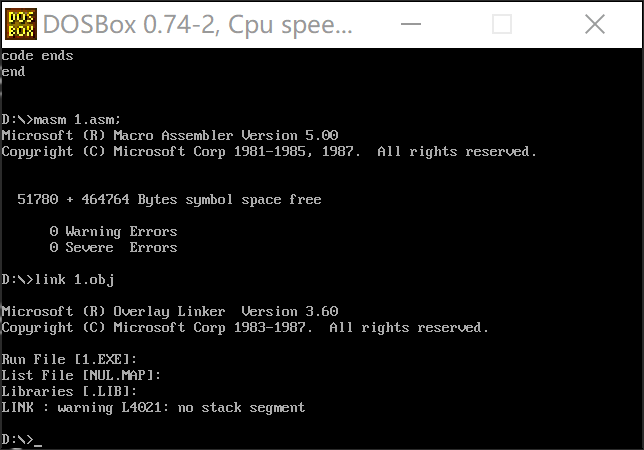This screenshot has width=644, height=450.
Task: Close the DOSBox window
Action: 597,24
